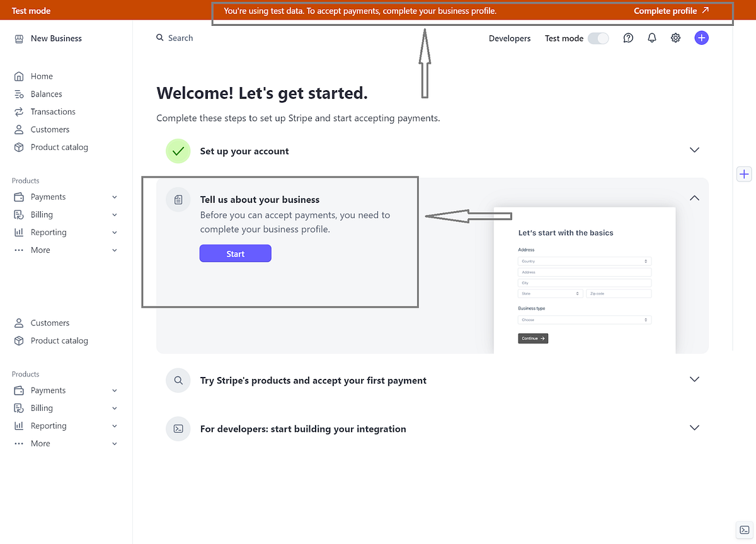Open the help question-mark icon
This screenshot has width=756, height=544.
click(x=628, y=38)
